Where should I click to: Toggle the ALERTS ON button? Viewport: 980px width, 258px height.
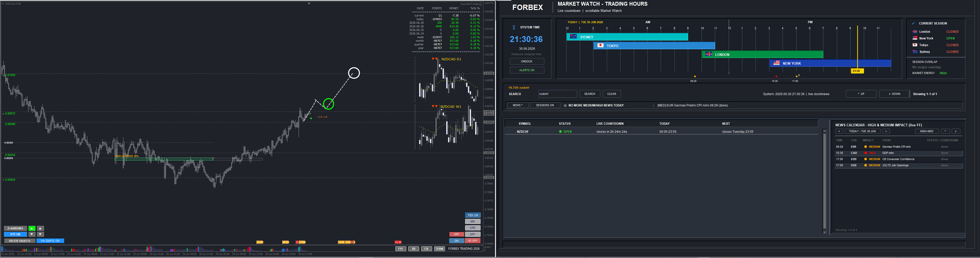(527, 70)
